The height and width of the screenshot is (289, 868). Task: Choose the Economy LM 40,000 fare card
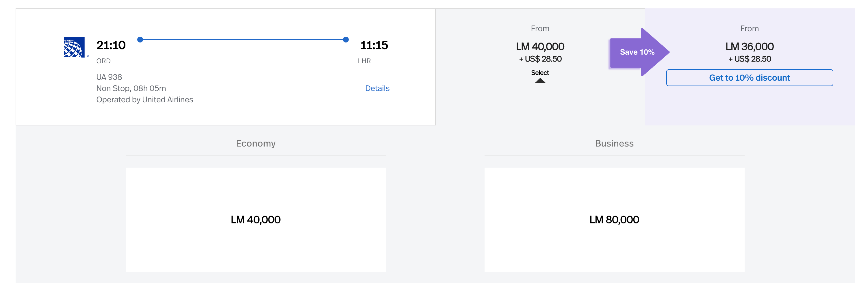tap(255, 220)
